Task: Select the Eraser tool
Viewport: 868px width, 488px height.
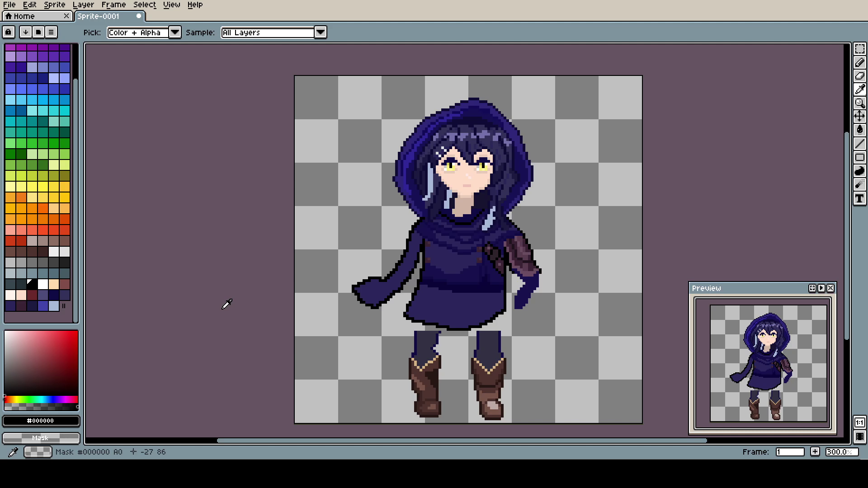Action: 859,76
